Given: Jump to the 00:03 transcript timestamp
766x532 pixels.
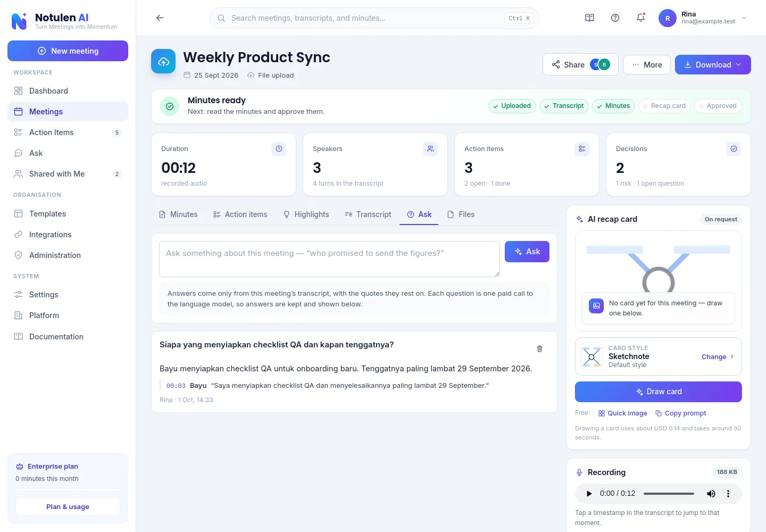Looking at the screenshot, I should [176, 386].
